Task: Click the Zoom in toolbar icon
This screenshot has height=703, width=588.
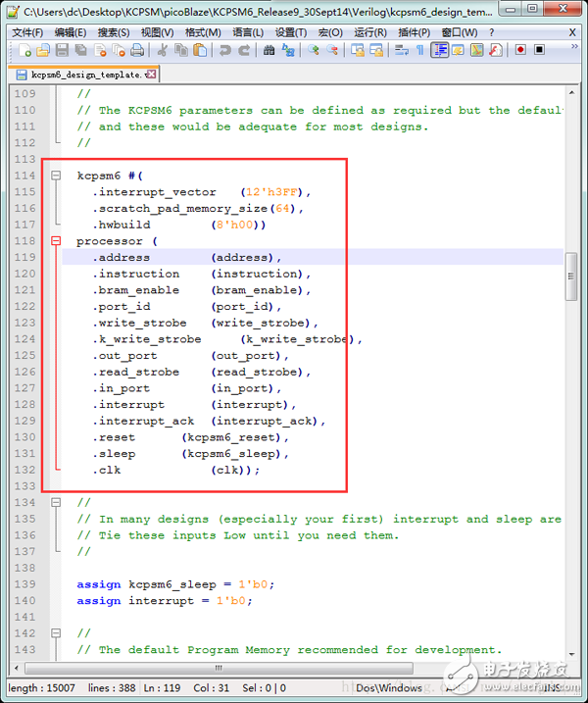Action: [x=314, y=50]
